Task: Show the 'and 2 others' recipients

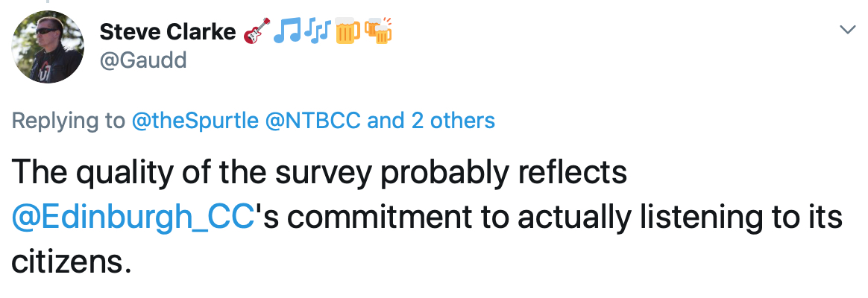Action: coord(431,120)
